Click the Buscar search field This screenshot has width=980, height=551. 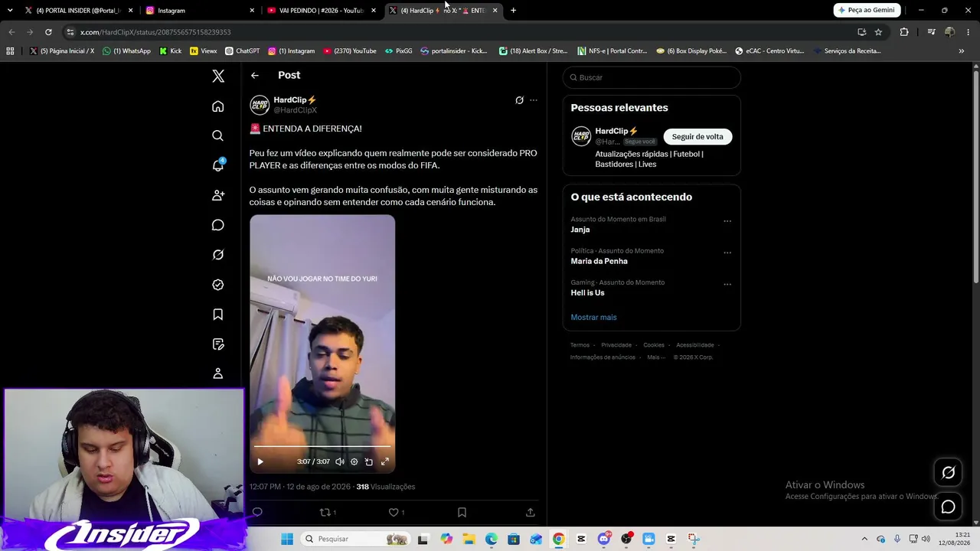click(652, 77)
